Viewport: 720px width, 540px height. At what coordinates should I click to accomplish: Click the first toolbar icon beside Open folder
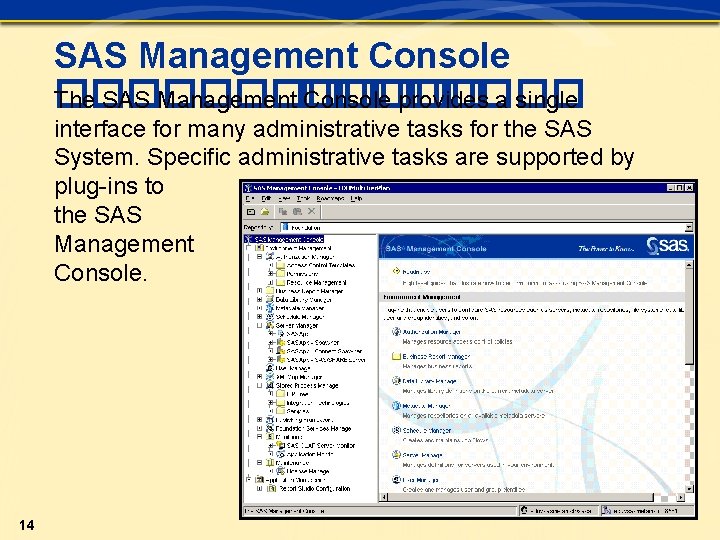click(x=251, y=212)
